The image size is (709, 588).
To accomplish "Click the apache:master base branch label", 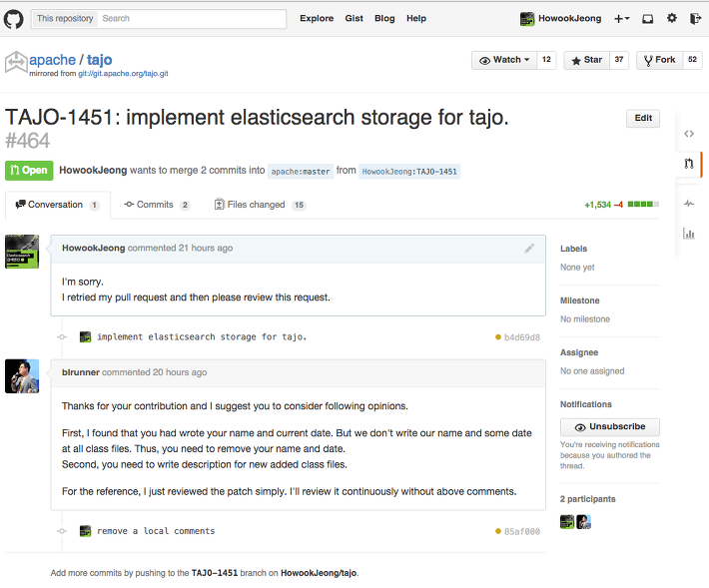I will [x=301, y=172].
